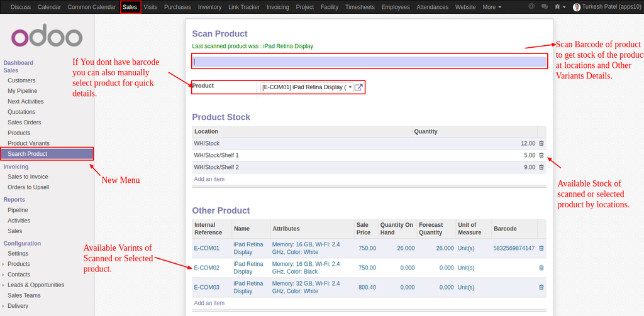Open Quotations in the sidebar
Image resolution: width=644 pixels, height=316 pixels.
pyautogui.click(x=21, y=112)
